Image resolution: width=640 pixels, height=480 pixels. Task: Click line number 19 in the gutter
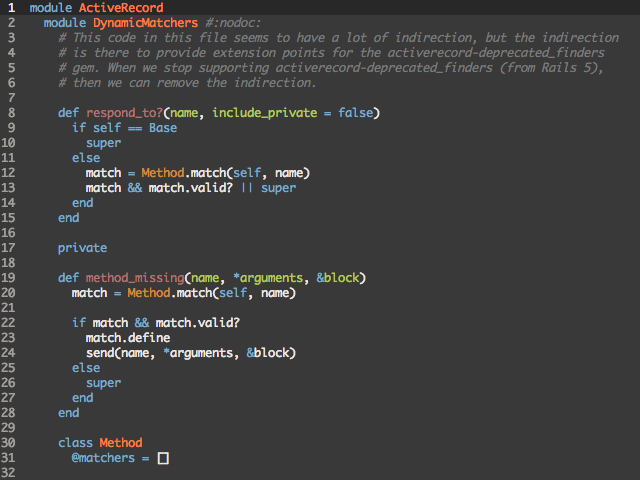[8, 278]
